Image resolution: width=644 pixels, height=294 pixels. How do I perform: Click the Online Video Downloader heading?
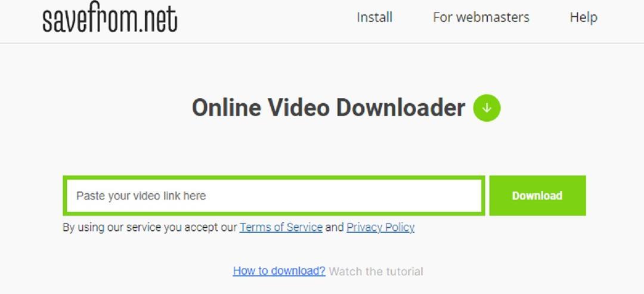click(329, 108)
